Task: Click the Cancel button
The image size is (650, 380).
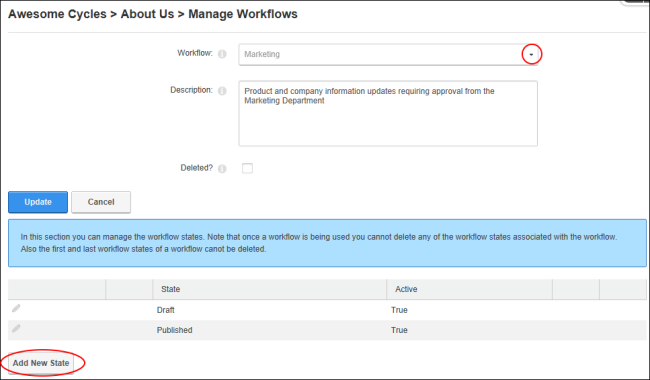Action: click(x=101, y=202)
